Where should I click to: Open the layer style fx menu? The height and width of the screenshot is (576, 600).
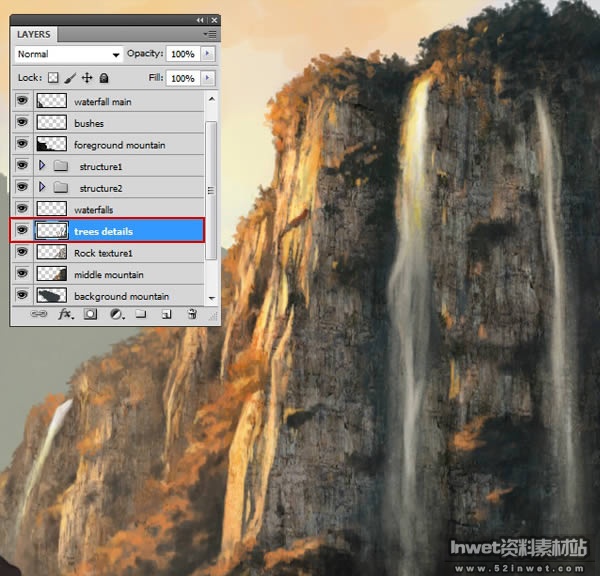coord(66,314)
